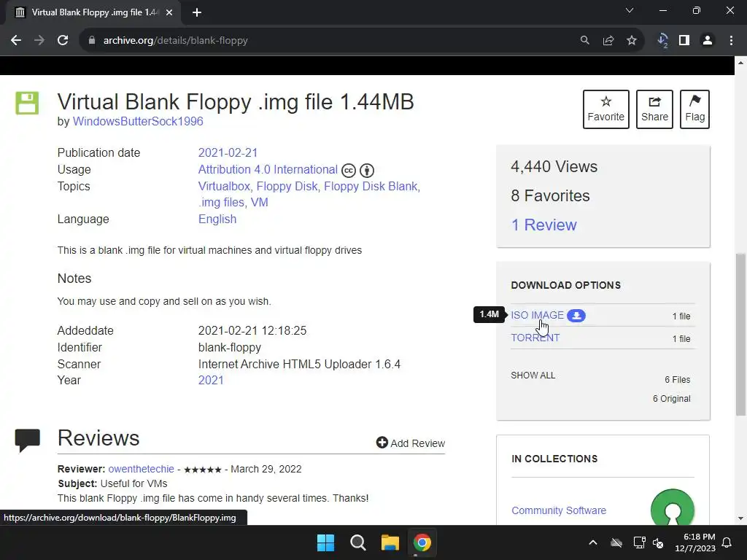Show hidden system tray icons
747x560 pixels.
(593, 542)
